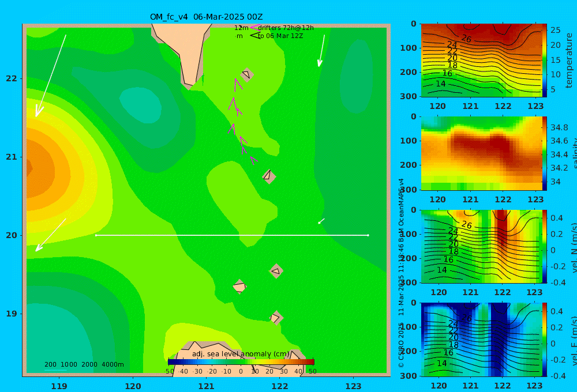
Task: Open the temperature section panel
Action: tap(482, 61)
